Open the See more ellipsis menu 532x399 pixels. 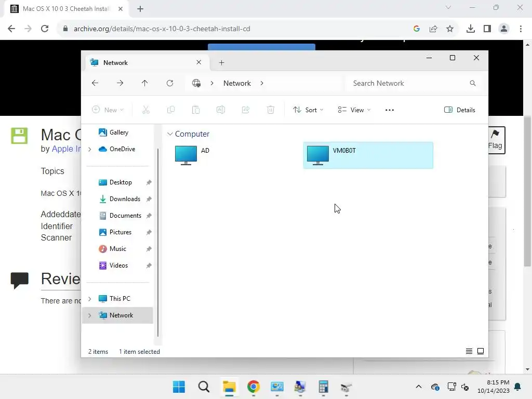click(x=390, y=110)
